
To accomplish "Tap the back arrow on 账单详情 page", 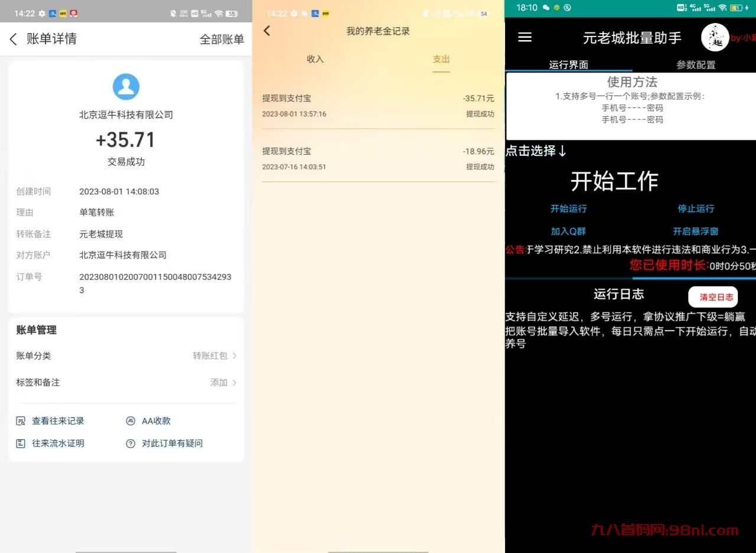I will pyautogui.click(x=13, y=39).
